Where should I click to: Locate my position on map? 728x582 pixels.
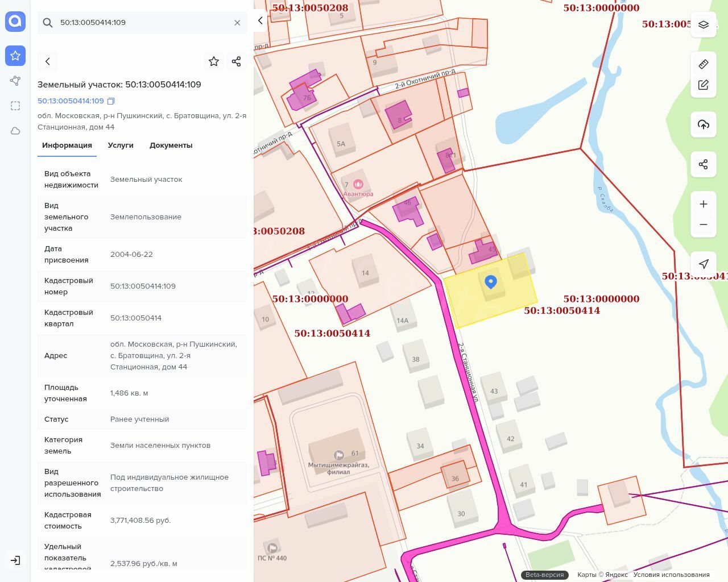(x=704, y=264)
